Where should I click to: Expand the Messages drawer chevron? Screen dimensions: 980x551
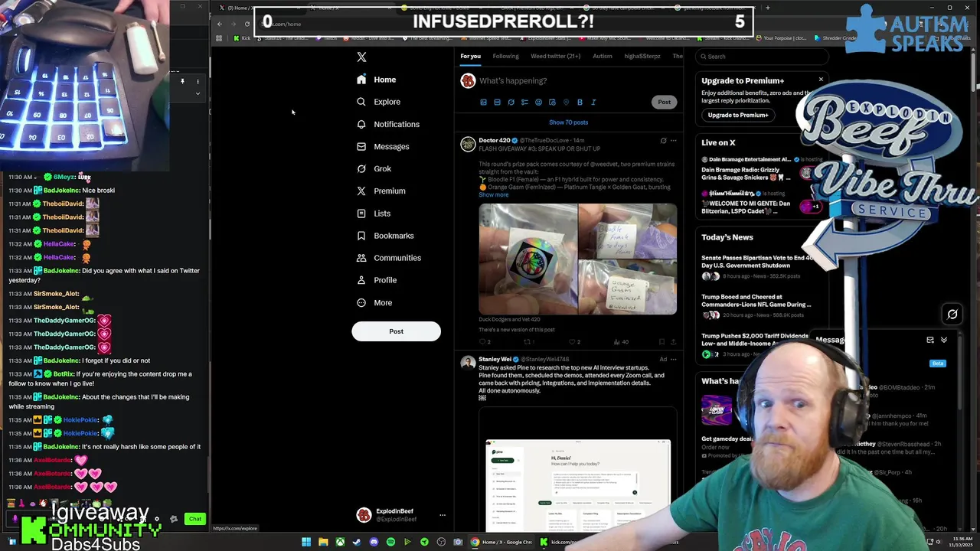pos(944,340)
